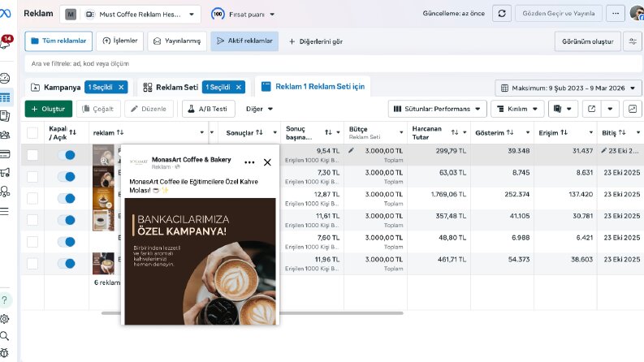This screenshot has width=644, height=362.
Task: Open audiences people icon in sidebar
Action: (x=5, y=135)
